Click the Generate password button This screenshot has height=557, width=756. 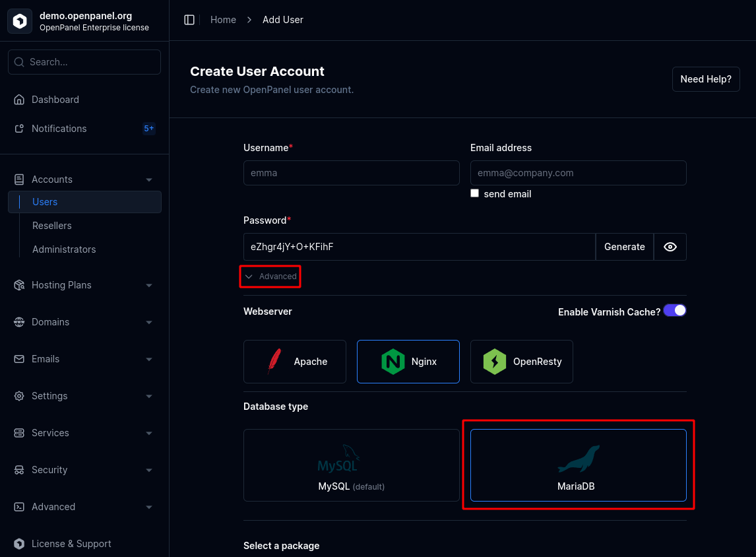624,247
